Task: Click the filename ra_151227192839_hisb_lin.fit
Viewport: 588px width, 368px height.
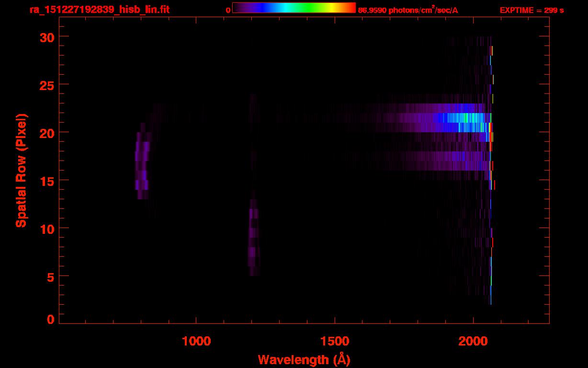Action: pyautogui.click(x=99, y=9)
